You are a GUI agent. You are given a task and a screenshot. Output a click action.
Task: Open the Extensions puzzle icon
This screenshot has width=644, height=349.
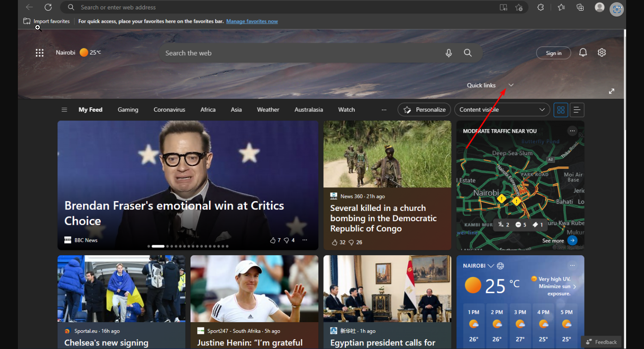(x=541, y=7)
